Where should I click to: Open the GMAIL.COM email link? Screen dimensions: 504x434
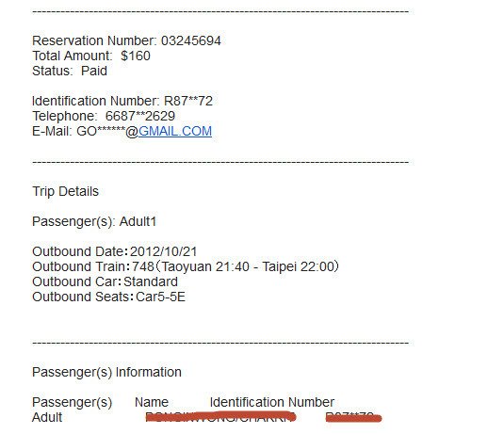(175, 131)
